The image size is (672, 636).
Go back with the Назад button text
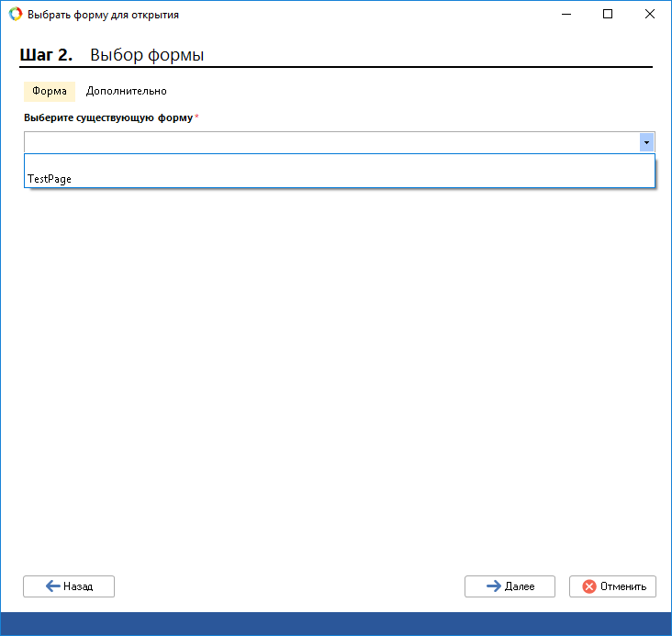pyautogui.click(x=78, y=586)
